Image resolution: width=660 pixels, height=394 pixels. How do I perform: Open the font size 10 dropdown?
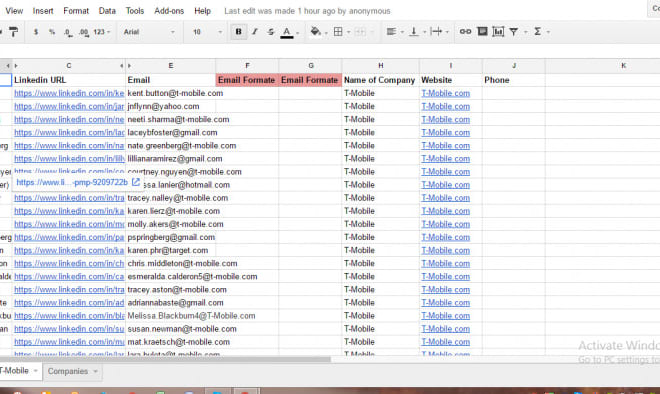(x=207, y=32)
